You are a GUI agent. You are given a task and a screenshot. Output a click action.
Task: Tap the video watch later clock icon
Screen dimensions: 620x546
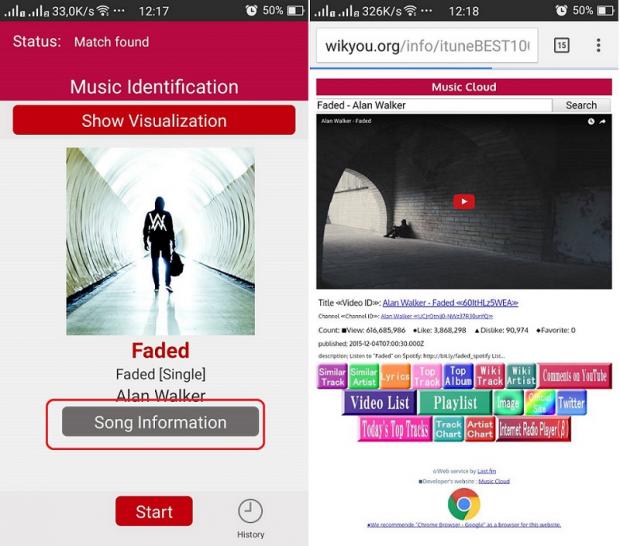click(591, 121)
